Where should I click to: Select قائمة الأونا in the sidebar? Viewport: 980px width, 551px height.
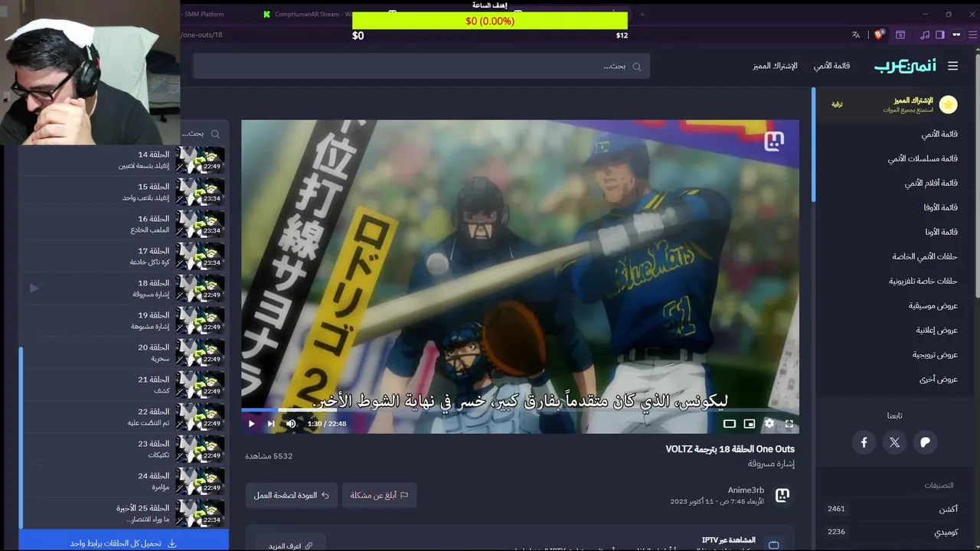(942, 232)
